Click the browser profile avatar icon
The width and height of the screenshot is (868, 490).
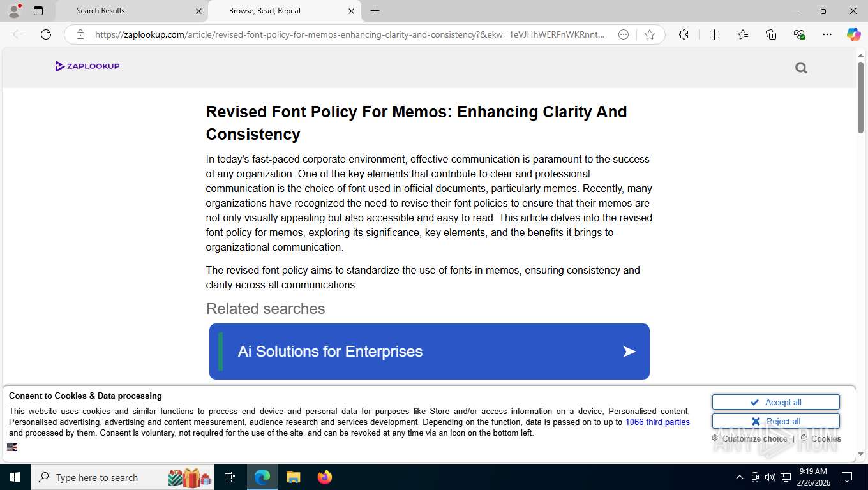(14, 11)
